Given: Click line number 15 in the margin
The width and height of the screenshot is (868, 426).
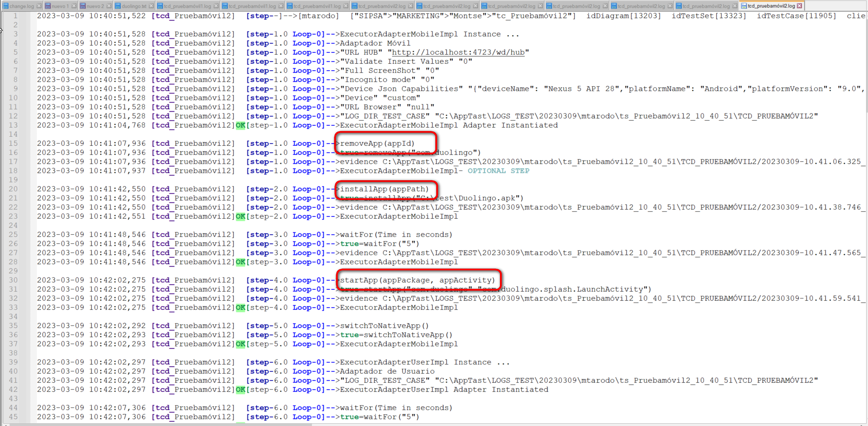Looking at the screenshot, I should pyautogui.click(x=13, y=144).
